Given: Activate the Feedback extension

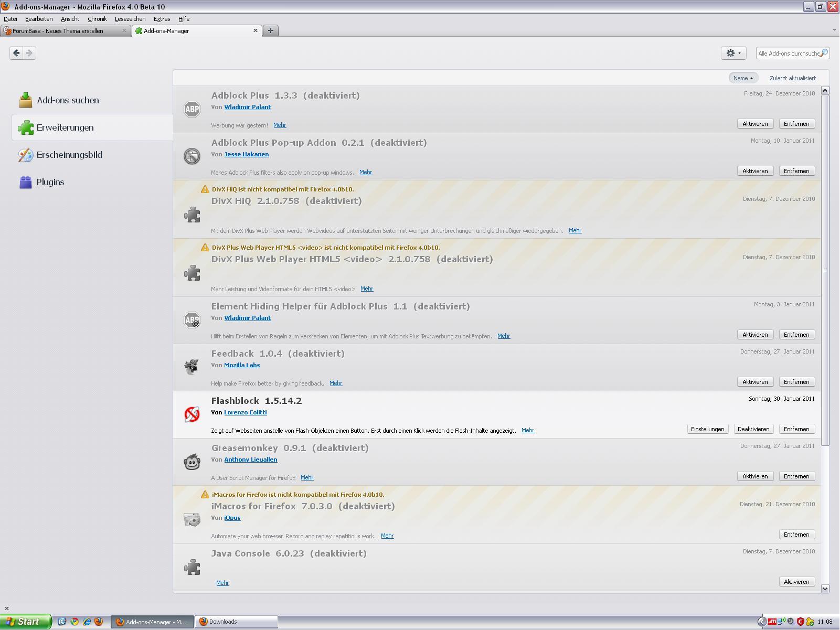Looking at the screenshot, I should coord(755,382).
